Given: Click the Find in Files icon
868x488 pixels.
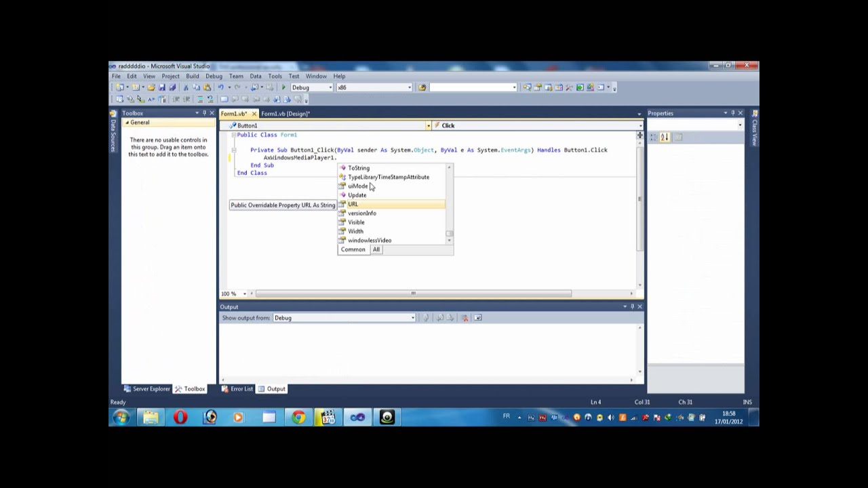Looking at the screenshot, I should (422, 87).
